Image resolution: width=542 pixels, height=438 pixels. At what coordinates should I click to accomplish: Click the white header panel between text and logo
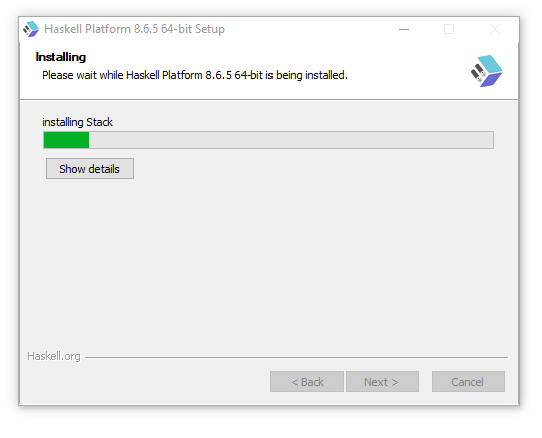pos(408,71)
